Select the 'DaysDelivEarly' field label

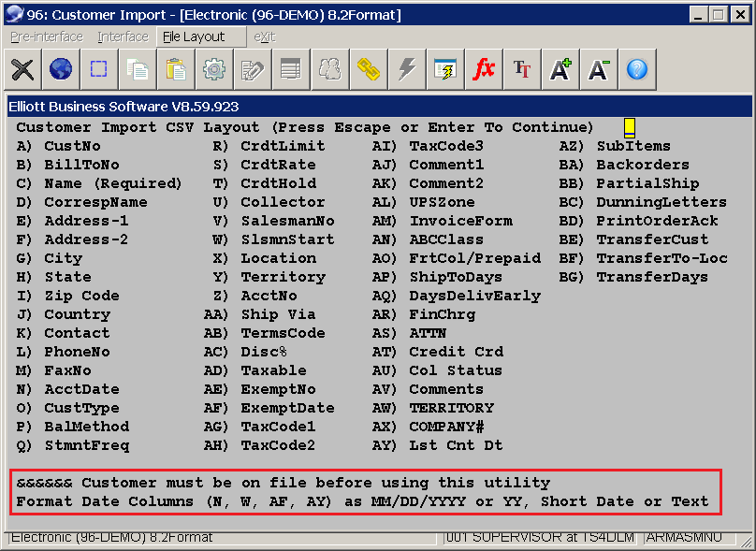[x=474, y=296]
